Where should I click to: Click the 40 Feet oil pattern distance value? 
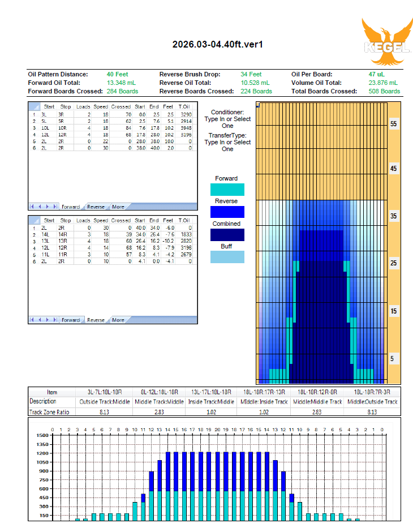(x=118, y=74)
